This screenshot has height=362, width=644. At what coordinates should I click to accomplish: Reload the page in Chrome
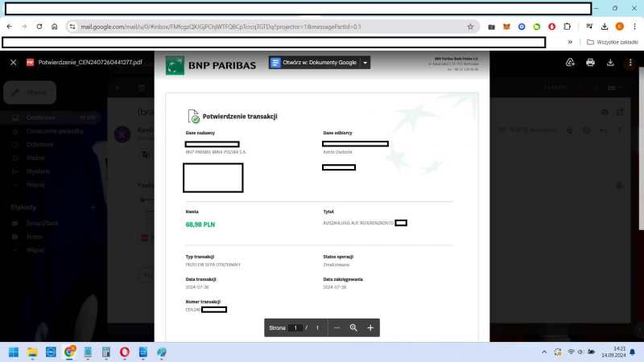point(39,27)
